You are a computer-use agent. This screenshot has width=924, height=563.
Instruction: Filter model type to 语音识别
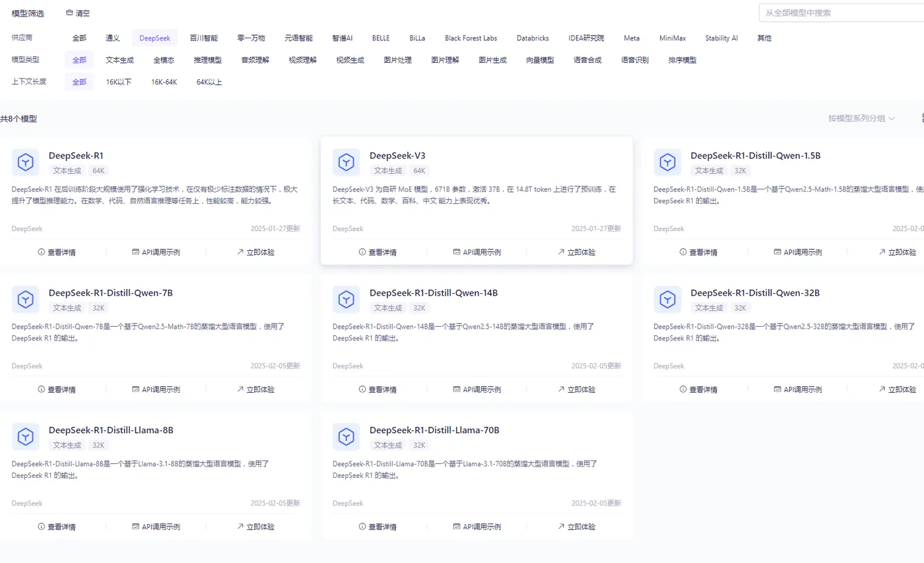click(x=635, y=60)
